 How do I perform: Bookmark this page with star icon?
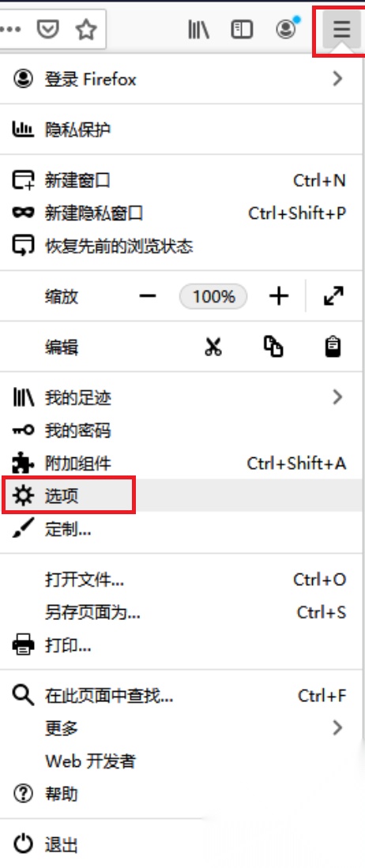click(x=86, y=28)
